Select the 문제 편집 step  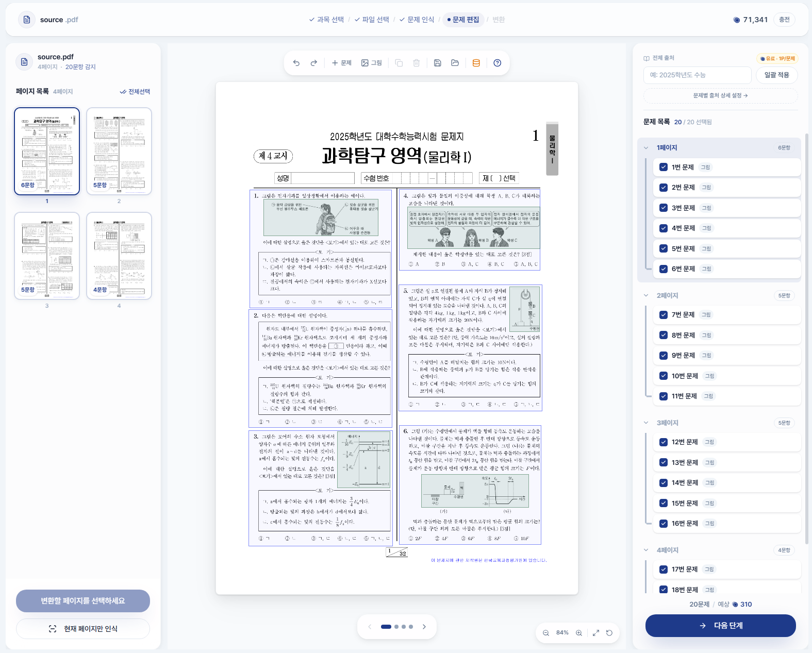point(463,20)
